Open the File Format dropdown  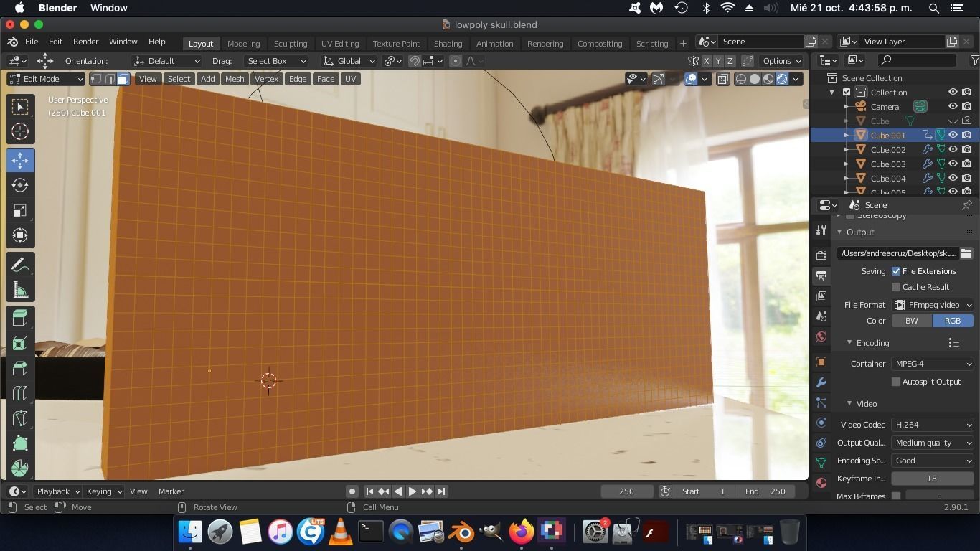coord(933,305)
